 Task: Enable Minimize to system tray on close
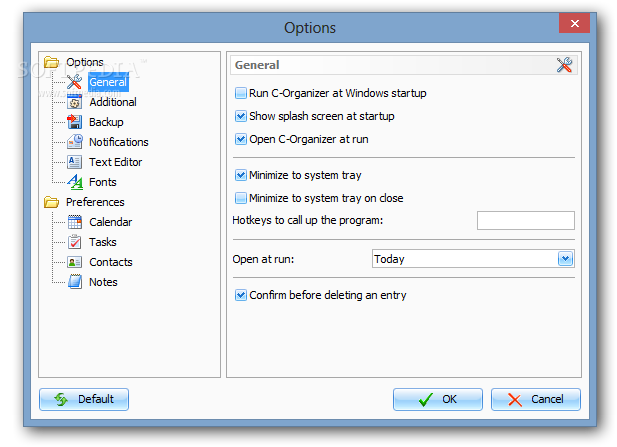240,198
